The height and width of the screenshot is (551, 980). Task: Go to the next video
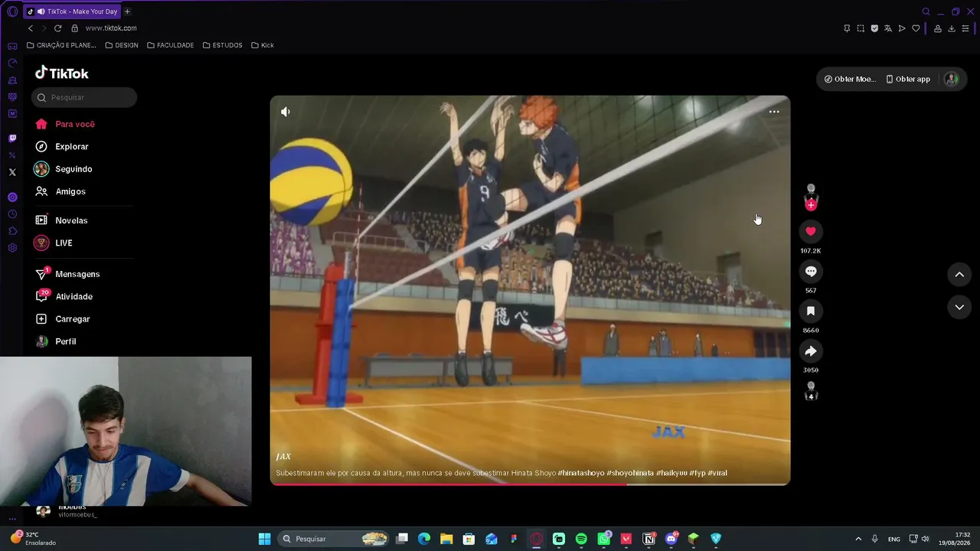(959, 307)
